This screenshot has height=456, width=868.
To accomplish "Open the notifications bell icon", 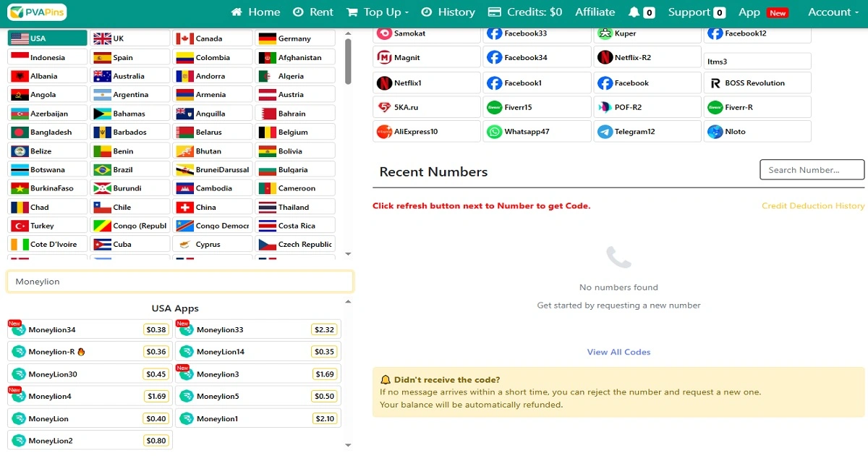I will pyautogui.click(x=634, y=12).
